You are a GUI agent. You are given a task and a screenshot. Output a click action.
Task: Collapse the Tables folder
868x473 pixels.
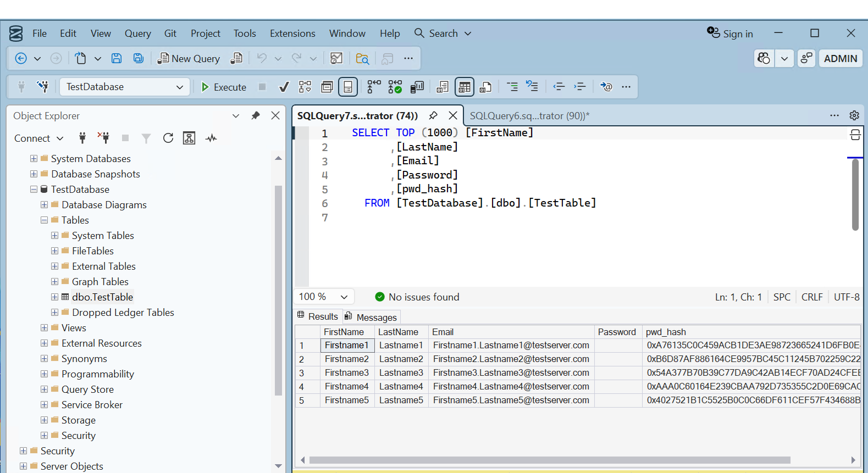[44, 220]
